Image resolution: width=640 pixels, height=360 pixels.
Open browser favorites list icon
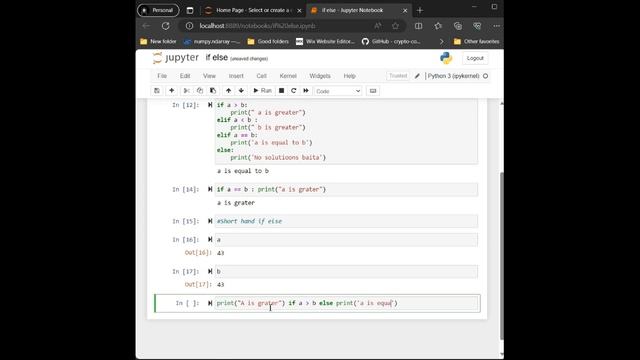click(438, 26)
